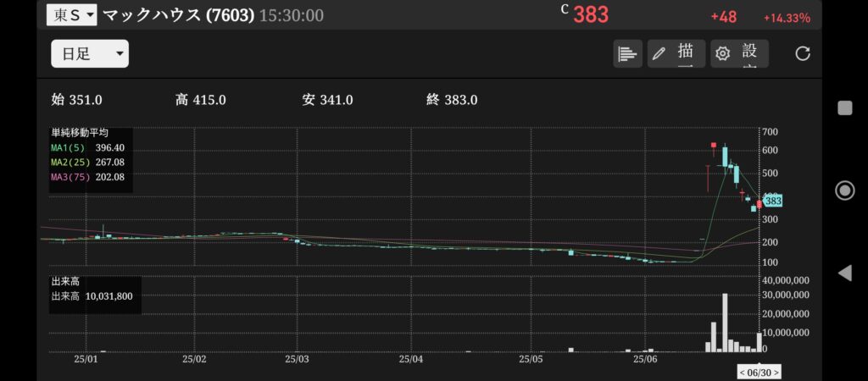Click the 30,000,000 volume axis label

coord(786,295)
